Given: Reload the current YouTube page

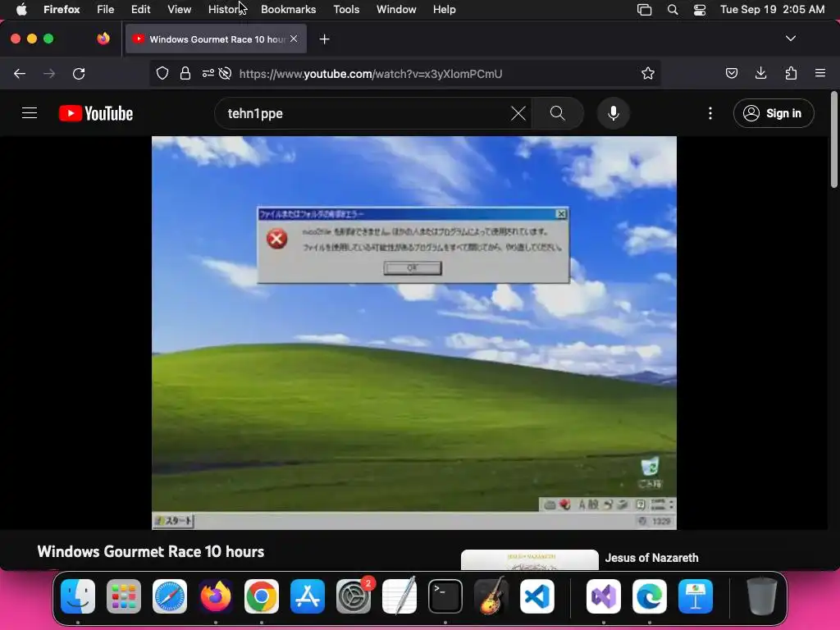Looking at the screenshot, I should pyautogui.click(x=79, y=73).
